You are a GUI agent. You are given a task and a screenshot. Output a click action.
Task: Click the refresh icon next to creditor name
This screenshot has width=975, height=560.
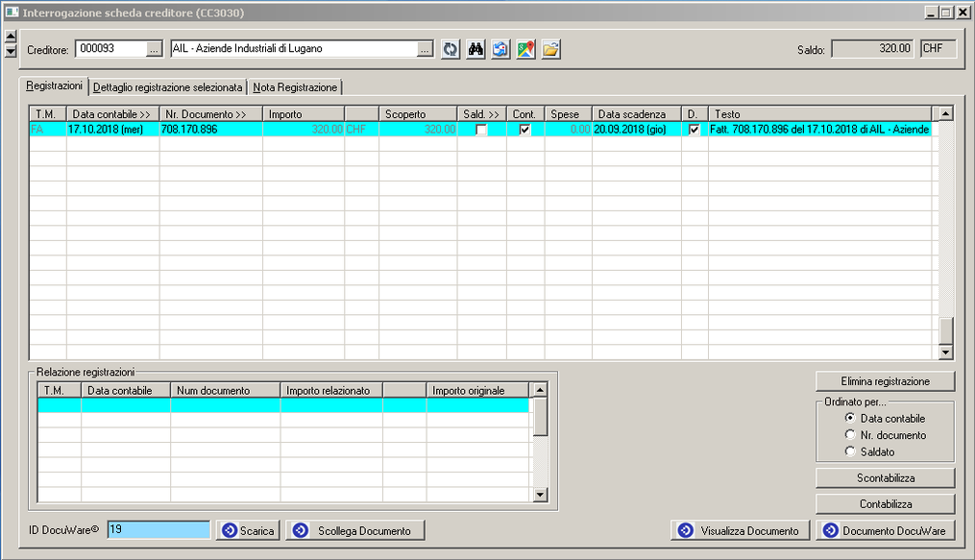tap(451, 49)
